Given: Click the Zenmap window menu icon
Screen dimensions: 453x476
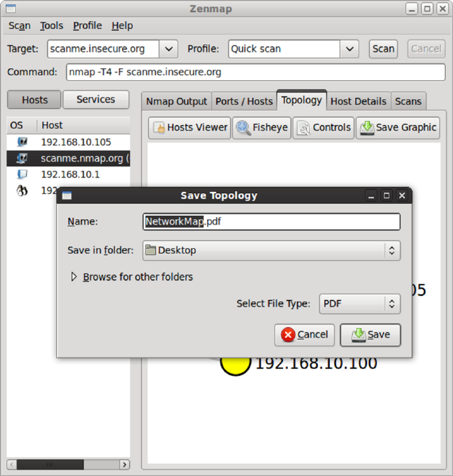Looking at the screenshot, I should pyautogui.click(x=11, y=9).
